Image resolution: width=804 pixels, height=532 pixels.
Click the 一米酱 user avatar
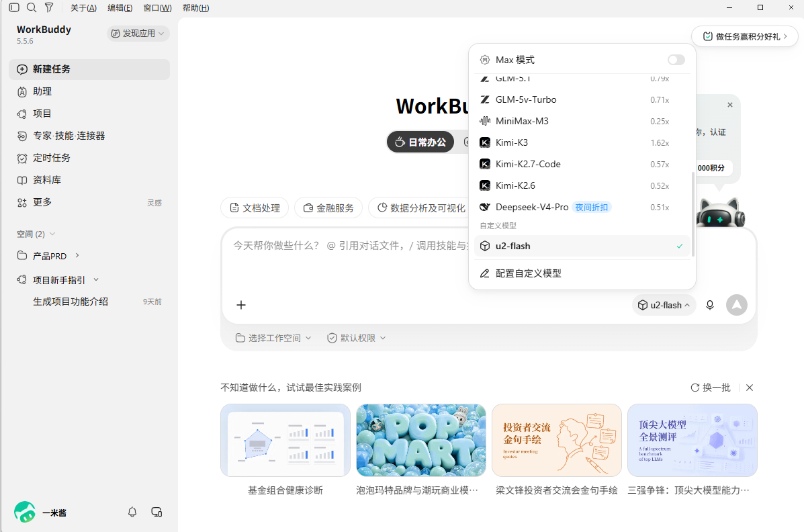click(25, 512)
